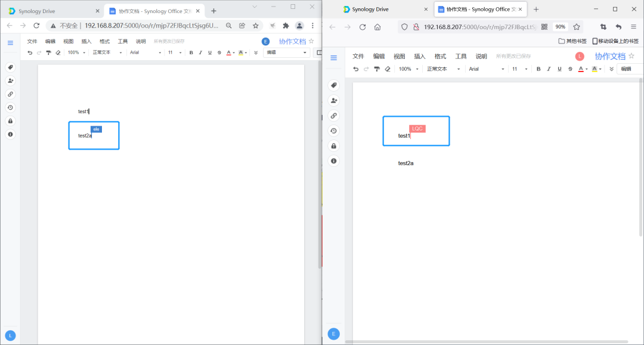Click undo in left window toolbar
The height and width of the screenshot is (345, 644).
click(x=30, y=52)
